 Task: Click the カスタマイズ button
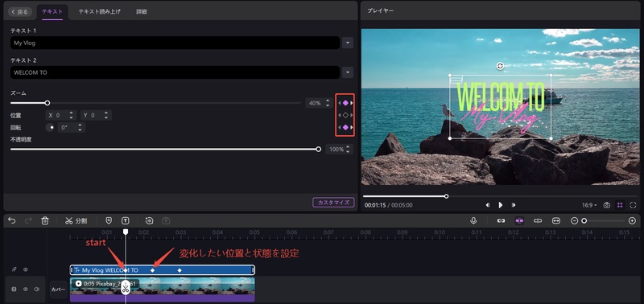coord(333,202)
